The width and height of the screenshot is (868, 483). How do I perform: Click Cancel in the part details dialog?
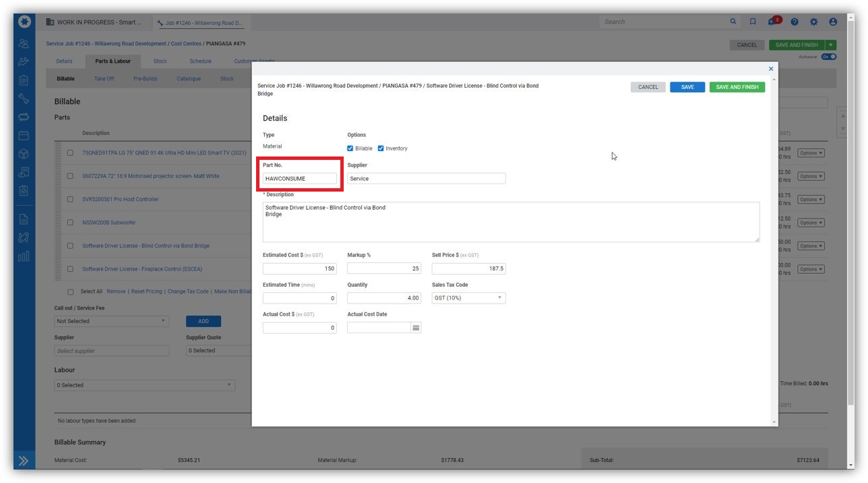pos(648,87)
